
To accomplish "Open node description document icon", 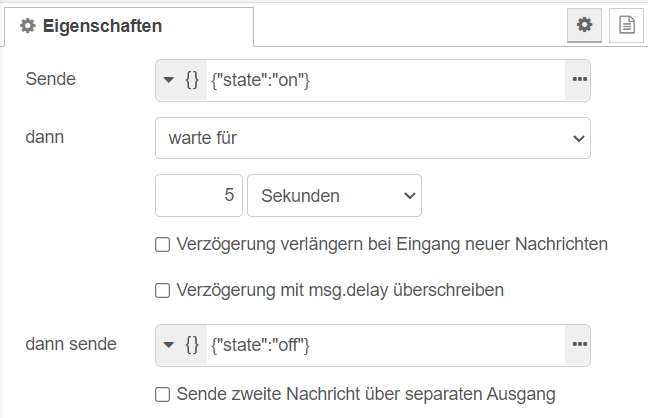I will [x=626, y=26].
